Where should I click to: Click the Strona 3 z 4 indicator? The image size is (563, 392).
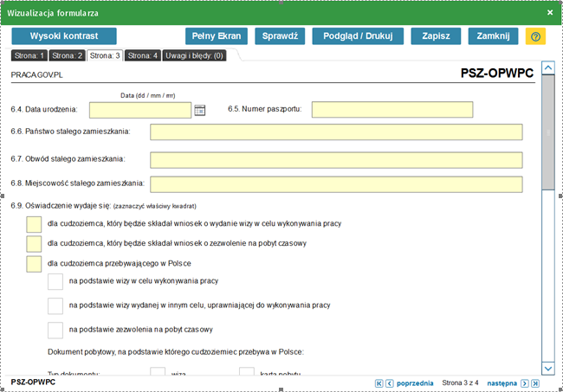point(460,383)
